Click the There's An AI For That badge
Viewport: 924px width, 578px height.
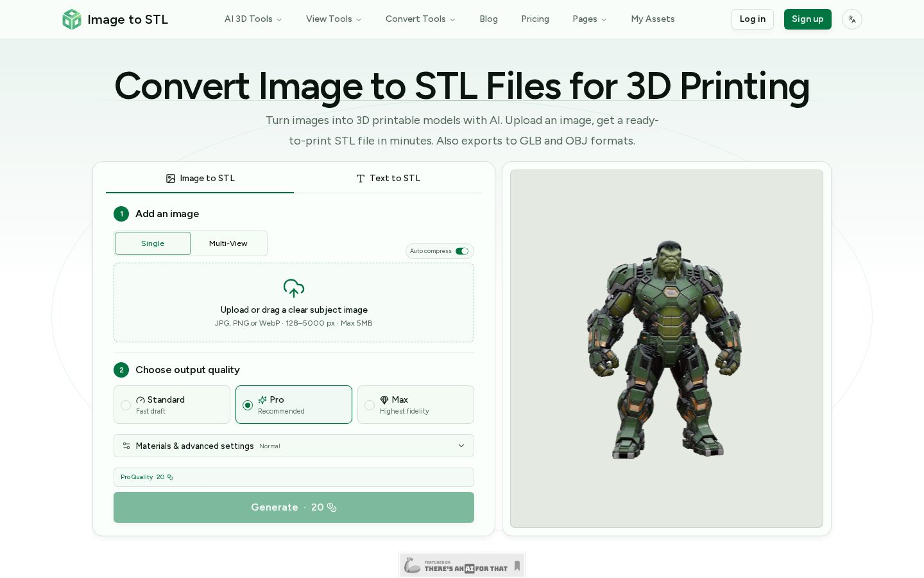[x=462, y=565]
